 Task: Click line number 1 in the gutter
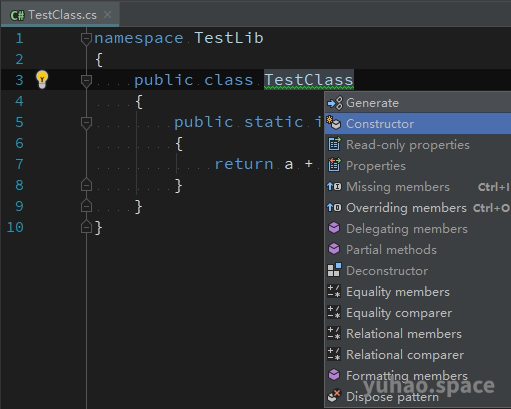19,38
